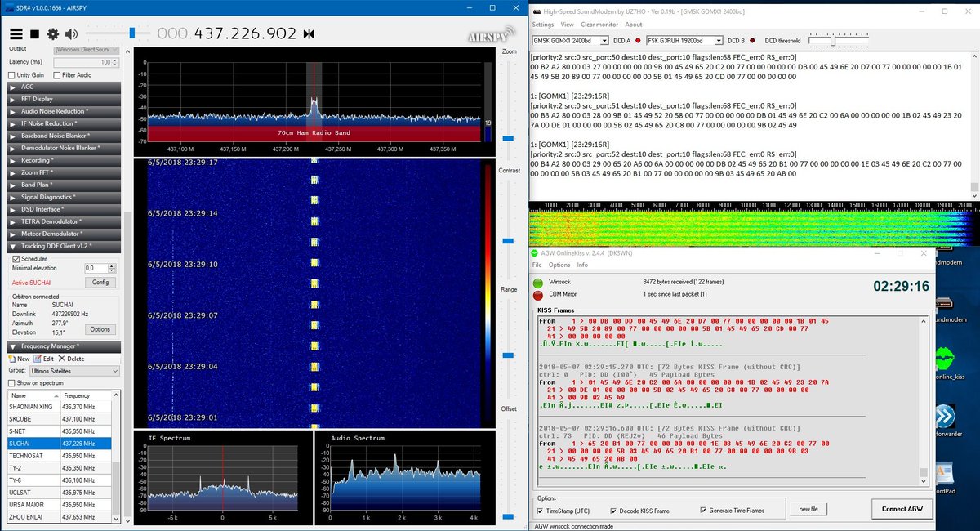
Task: Open SDR# settings gear icon
Action: click(x=53, y=34)
